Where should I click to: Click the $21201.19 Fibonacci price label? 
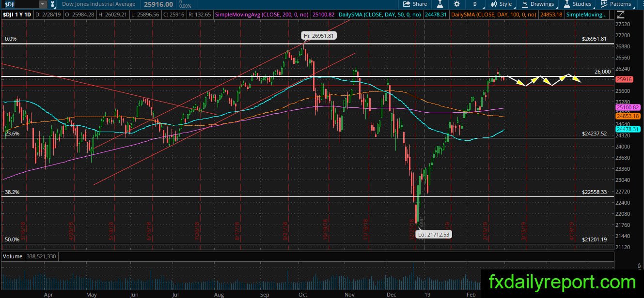(x=594, y=239)
